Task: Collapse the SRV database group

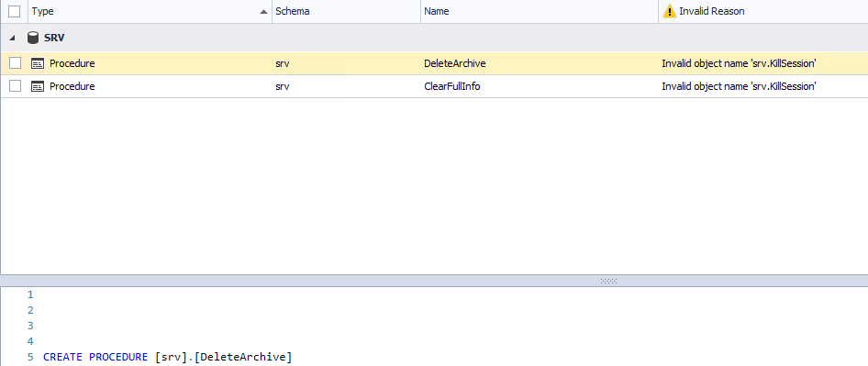Action: point(13,39)
